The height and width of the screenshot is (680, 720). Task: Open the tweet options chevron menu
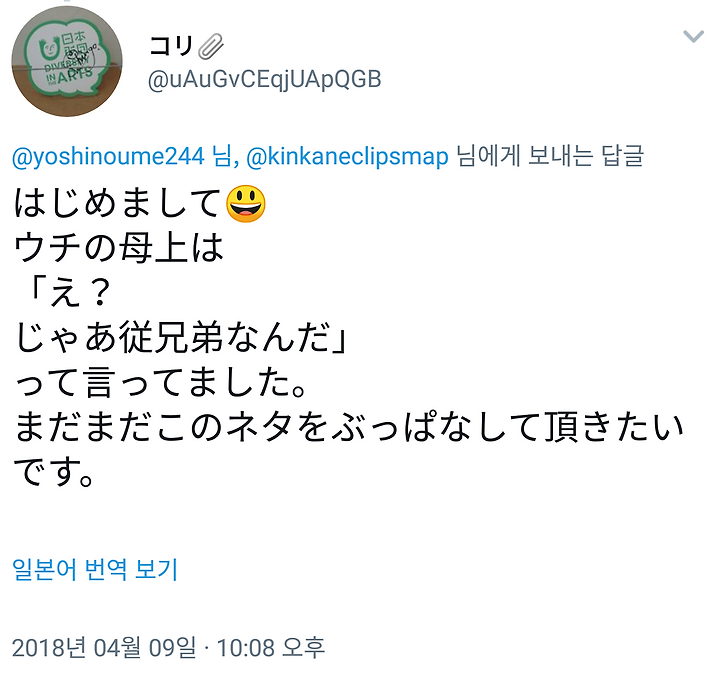[x=693, y=36]
